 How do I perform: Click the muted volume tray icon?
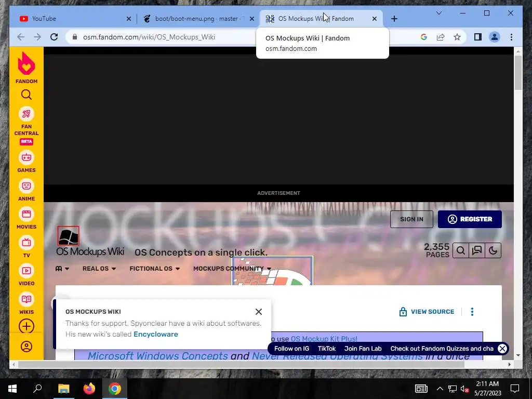click(x=465, y=389)
